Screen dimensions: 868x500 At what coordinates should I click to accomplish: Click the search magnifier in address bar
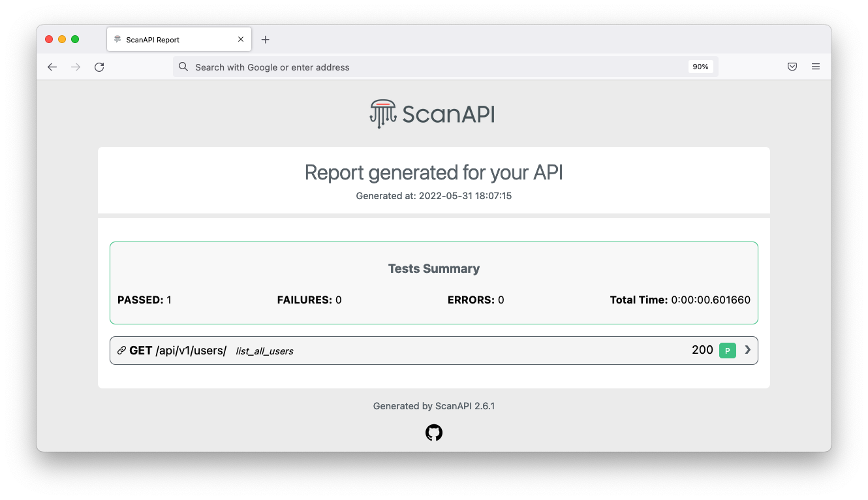pos(183,67)
